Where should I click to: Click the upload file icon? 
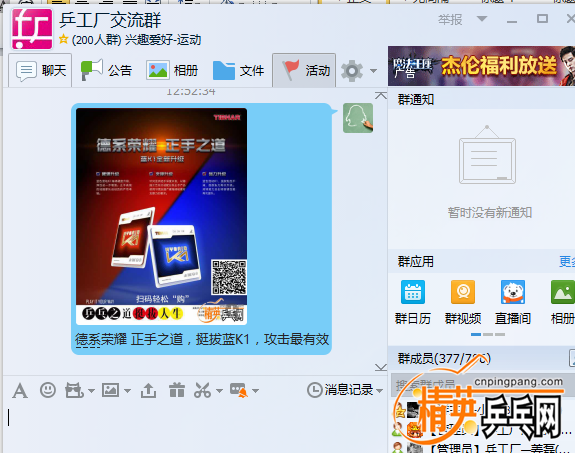pyautogui.click(x=148, y=390)
